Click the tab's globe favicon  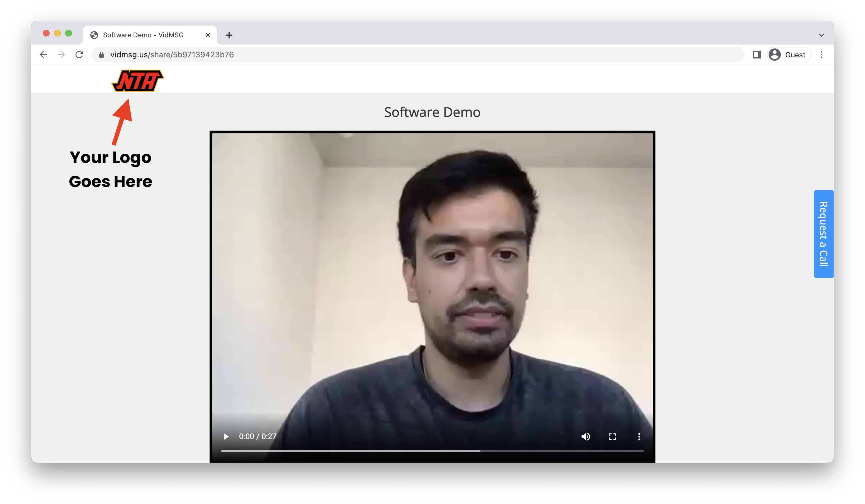(x=94, y=35)
